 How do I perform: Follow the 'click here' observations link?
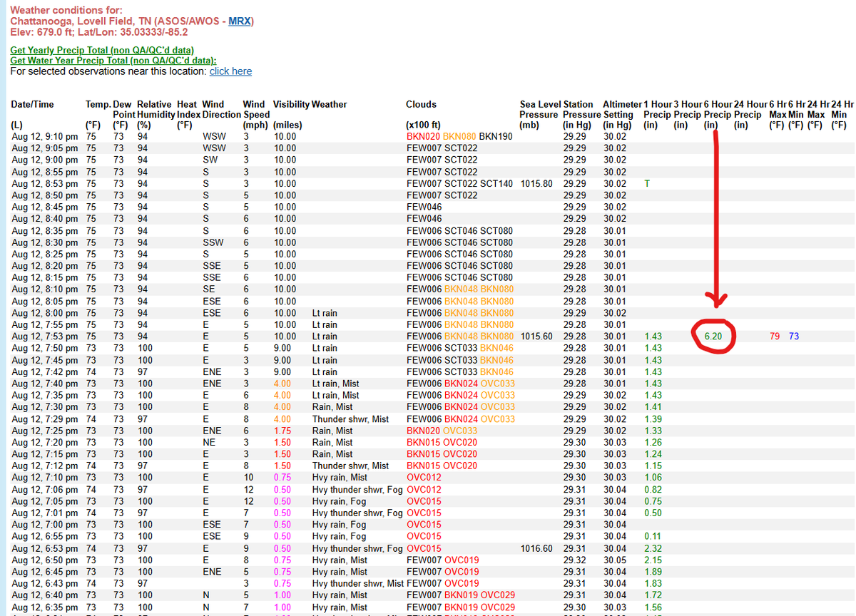(x=230, y=71)
